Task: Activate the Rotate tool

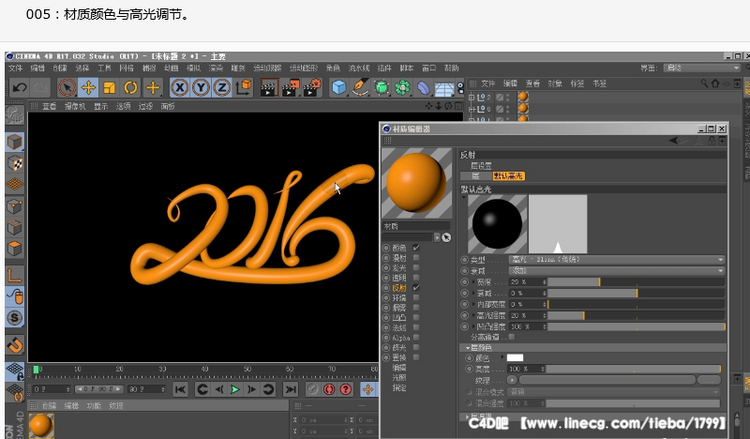Action: click(x=131, y=88)
